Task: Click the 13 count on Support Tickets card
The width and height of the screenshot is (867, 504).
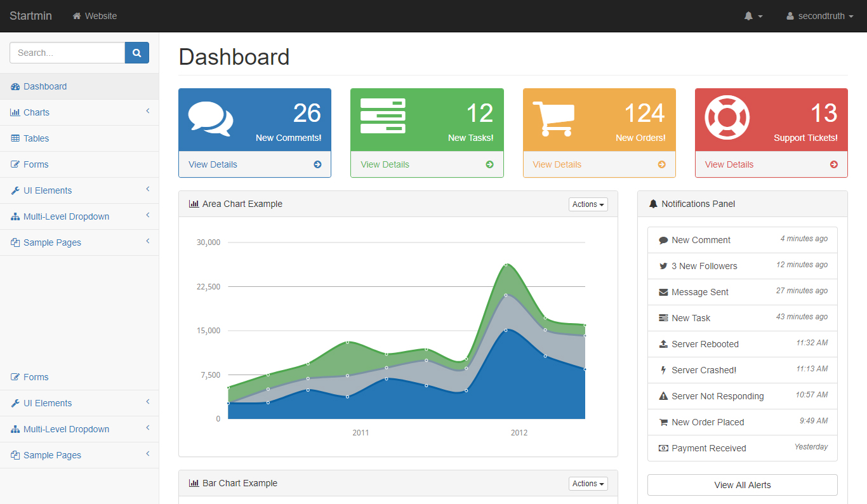Action: click(824, 114)
